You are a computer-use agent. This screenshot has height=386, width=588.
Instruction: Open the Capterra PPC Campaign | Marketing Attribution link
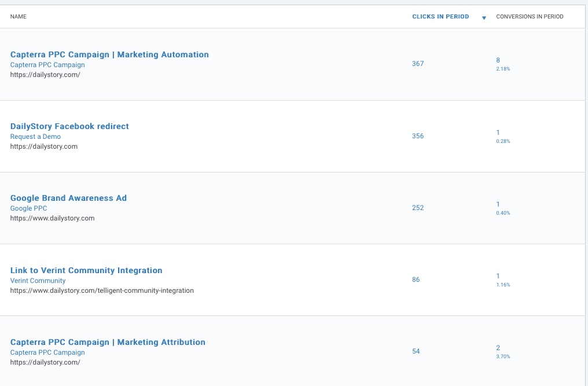(x=108, y=342)
